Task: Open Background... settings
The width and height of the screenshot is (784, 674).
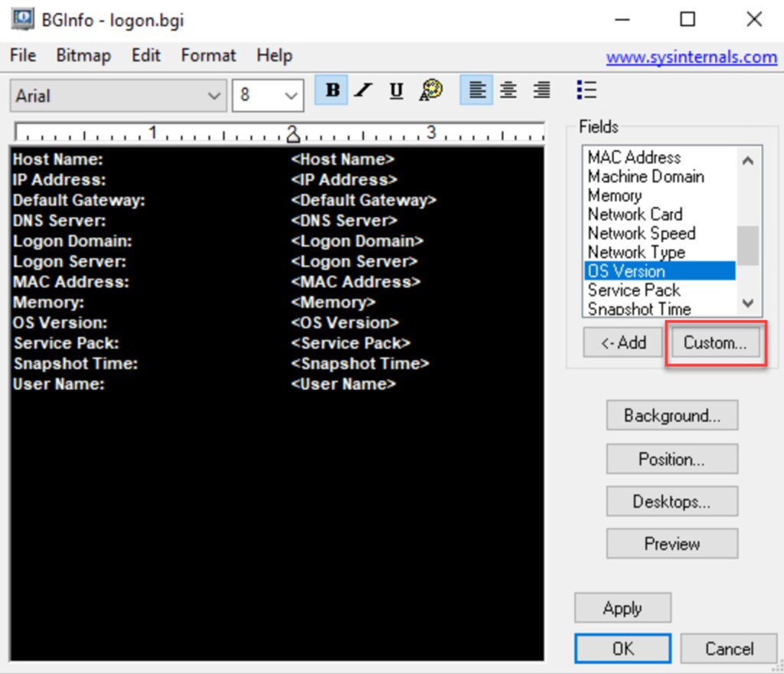Action: pyautogui.click(x=671, y=416)
